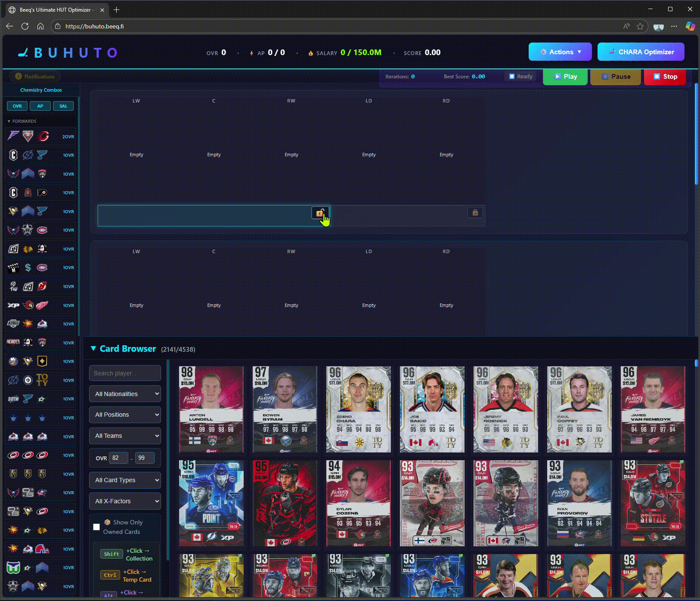This screenshot has height=601, width=700.
Task: Select the XP chemistry combo icon
Action: (13, 305)
